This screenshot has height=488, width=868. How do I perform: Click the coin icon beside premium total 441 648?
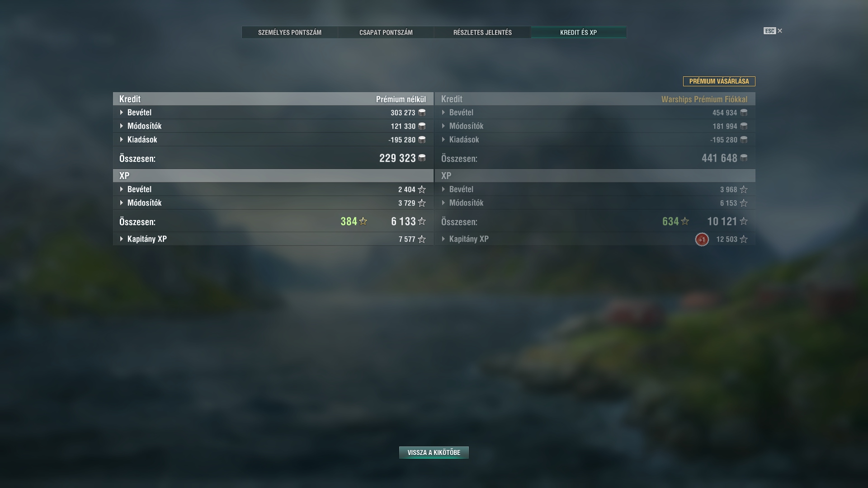coord(744,158)
